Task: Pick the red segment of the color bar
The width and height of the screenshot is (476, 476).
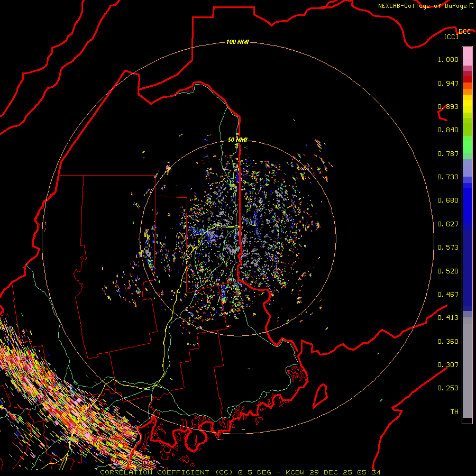Action: point(467,79)
